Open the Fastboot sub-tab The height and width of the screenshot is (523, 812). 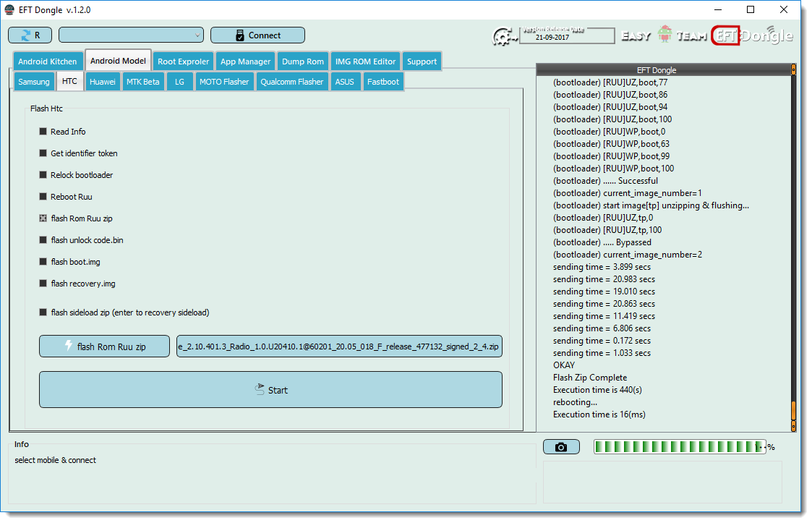coord(383,82)
